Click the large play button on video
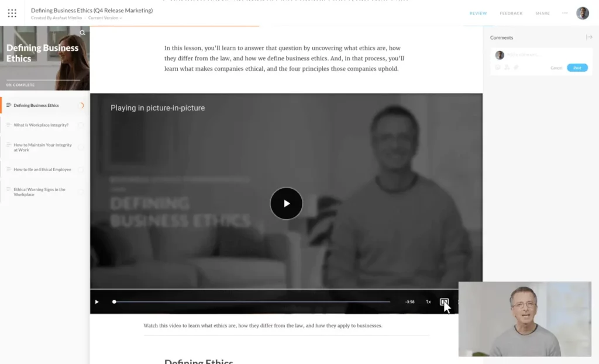The height and width of the screenshot is (364, 599). pos(287,203)
